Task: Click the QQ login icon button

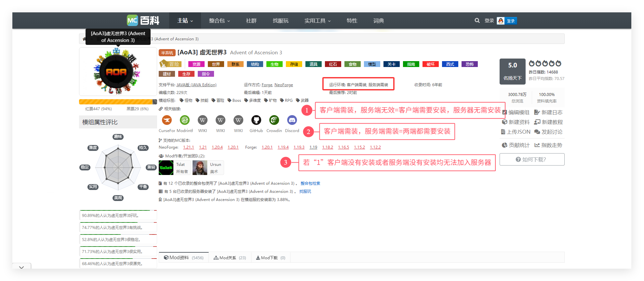Action: (x=507, y=21)
